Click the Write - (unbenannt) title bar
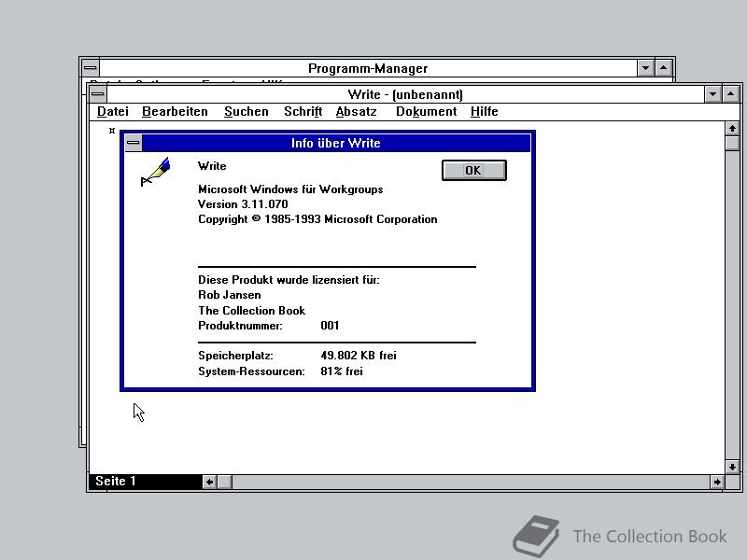This screenshot has width=747, height=560. pyautogui.click(x=405, y=94)
